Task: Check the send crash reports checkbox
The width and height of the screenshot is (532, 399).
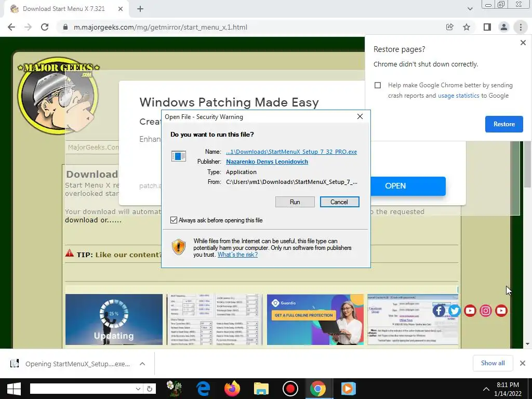Action: [378, 85]
